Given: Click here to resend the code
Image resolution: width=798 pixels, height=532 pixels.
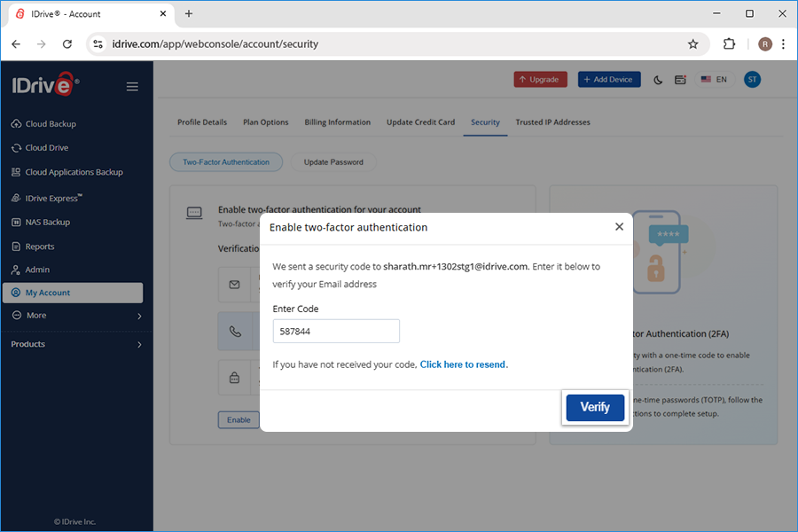Looking at the screenshot, I should (462, 364).
